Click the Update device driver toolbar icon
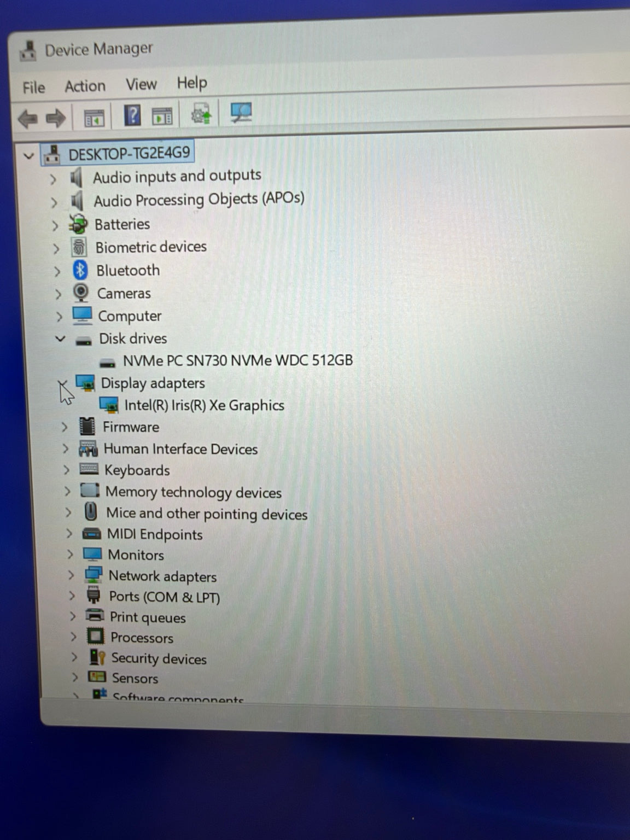The height and width of the screenshot is (840, 630). click(x=201, y=114)
